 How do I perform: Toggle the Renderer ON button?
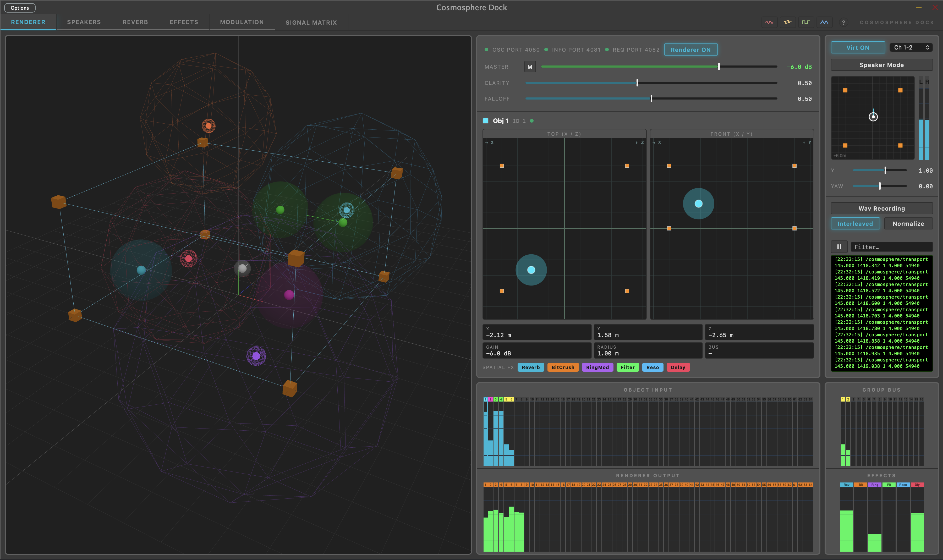(690, 50)
